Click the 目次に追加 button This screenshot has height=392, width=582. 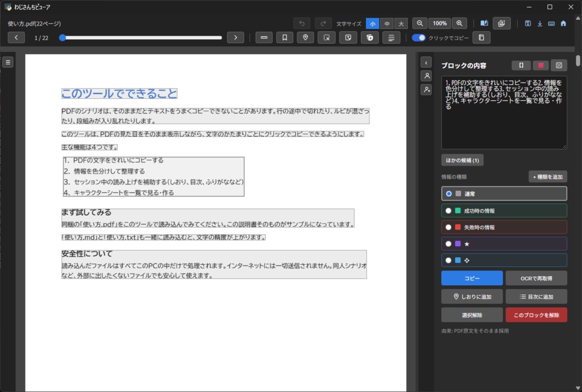[537, 297]
